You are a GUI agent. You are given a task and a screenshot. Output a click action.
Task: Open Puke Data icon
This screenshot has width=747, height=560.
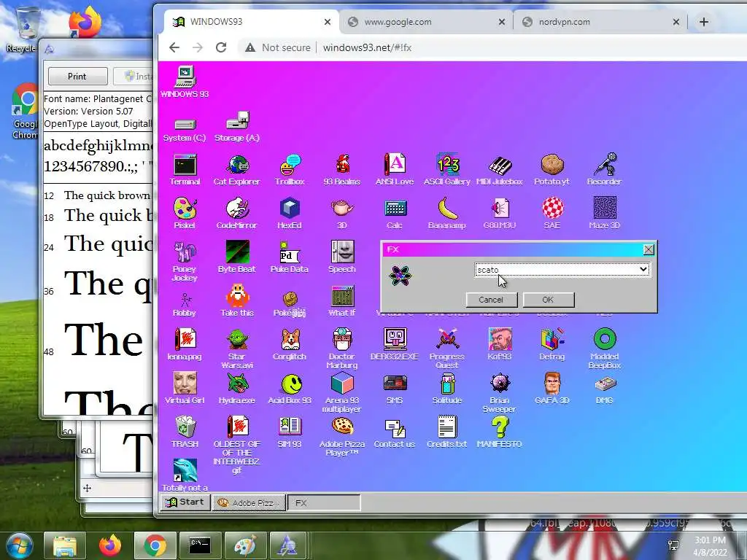[x=290, y=257]
